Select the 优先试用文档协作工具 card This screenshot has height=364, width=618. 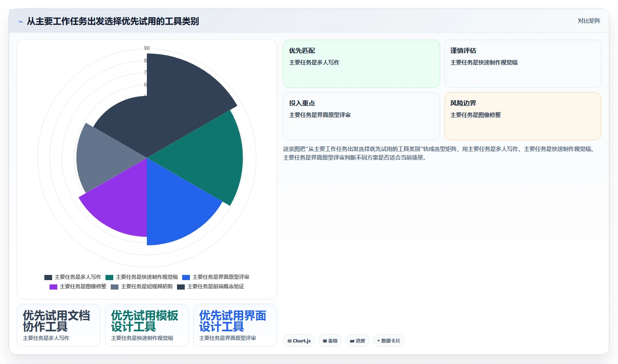(x=59, y=325)
